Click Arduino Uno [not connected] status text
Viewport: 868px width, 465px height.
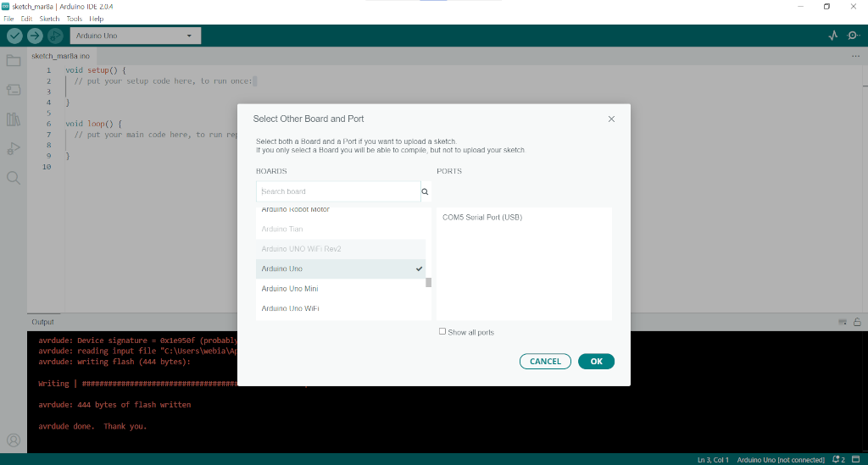point(781,459)
